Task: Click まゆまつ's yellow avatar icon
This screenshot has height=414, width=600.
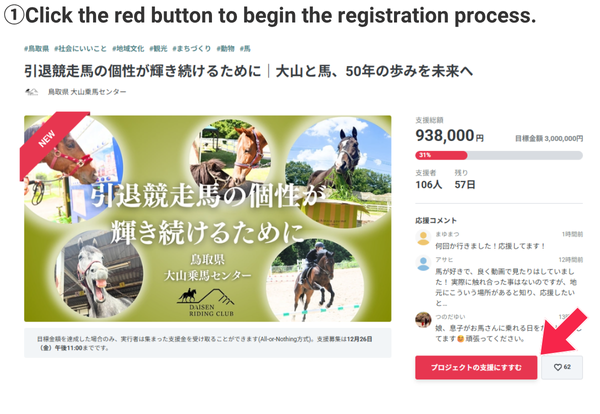Action: tap(423, 238)
